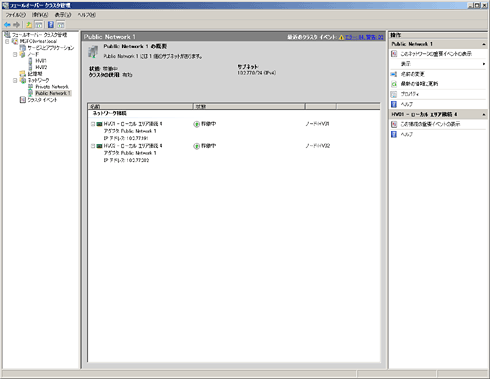Collapse the Public Network 1 actions section
This screenshot has width=490, height=379.
[484, 44]
